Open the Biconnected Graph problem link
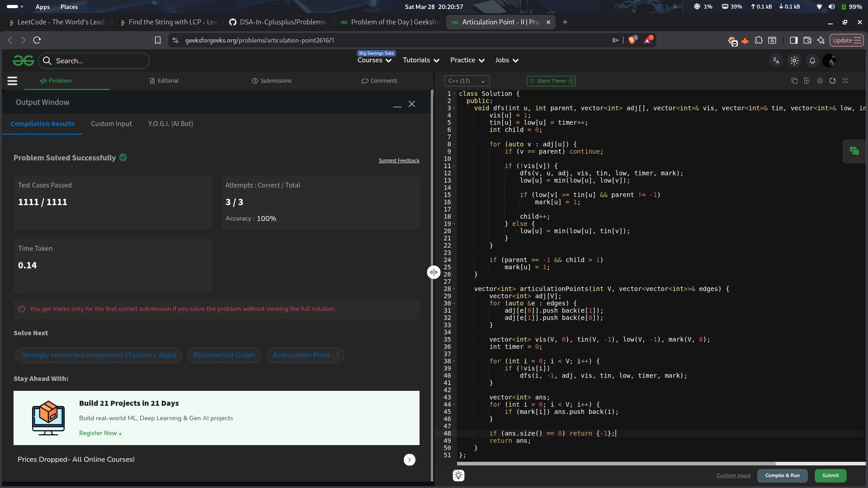Viewport: 868px width, 488px height. (224, 355)
